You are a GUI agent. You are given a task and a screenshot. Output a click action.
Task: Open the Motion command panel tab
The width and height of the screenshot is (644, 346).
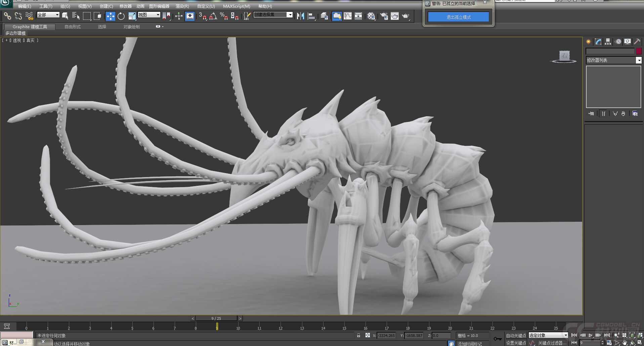[x=618, y=42]
